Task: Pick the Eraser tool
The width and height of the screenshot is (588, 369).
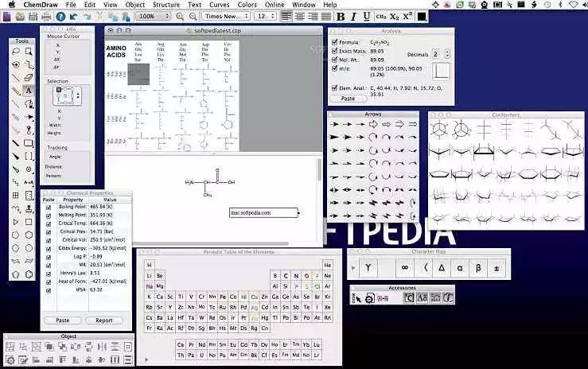Action: point(29,78)
